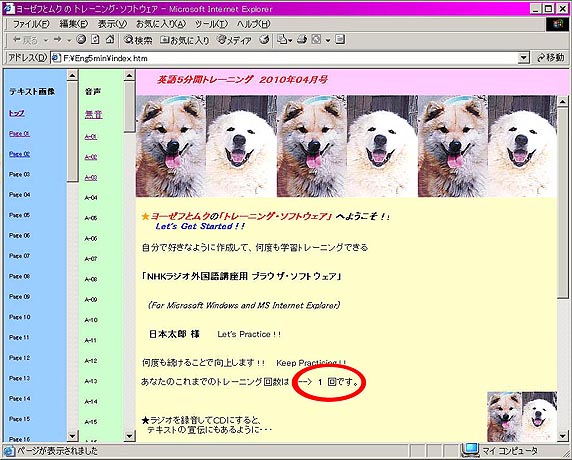Click the Print icon in the toolbar

click(302, 39)
